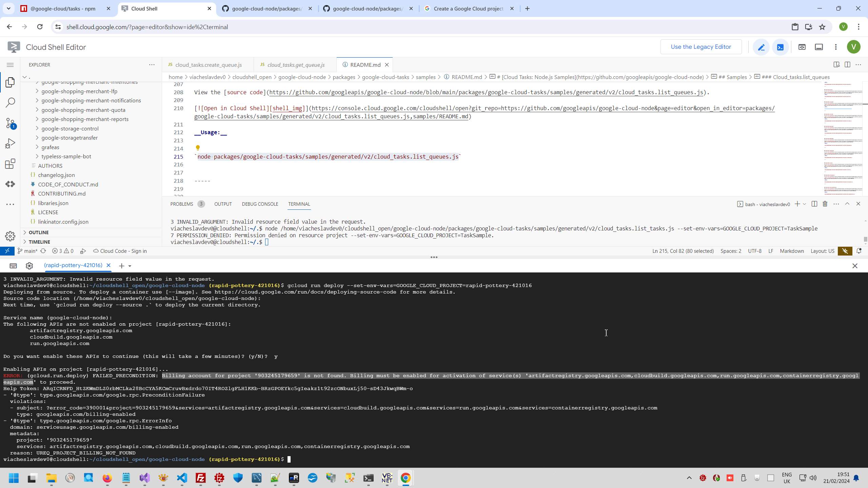Split the terminal panel
The width and height of the screenshot is (868, 488).
[814, 204]
